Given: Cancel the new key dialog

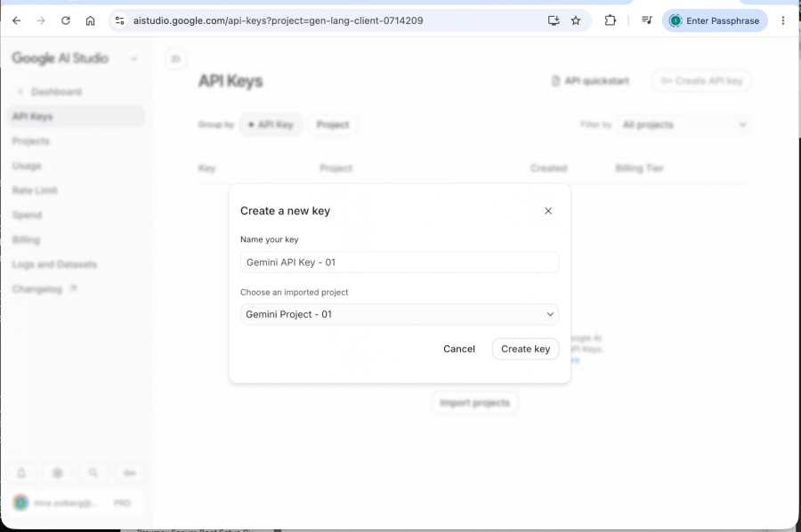Looking at the screenshot, I should coord(458,349).
